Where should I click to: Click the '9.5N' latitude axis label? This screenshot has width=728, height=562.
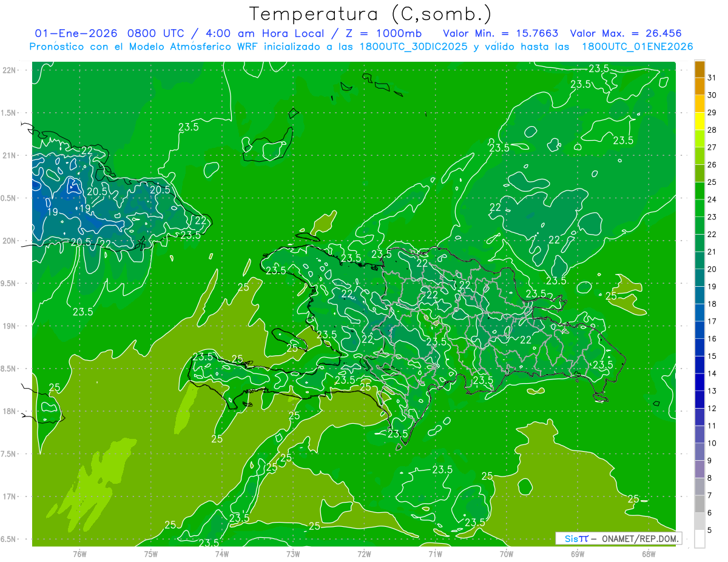click(9, 283)
